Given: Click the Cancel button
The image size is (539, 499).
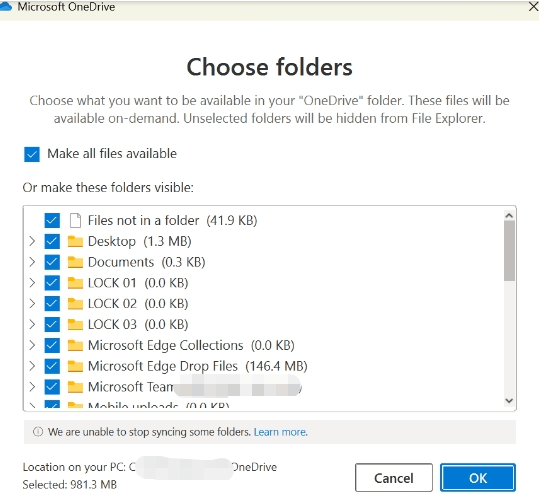Looking at the screenshot, I should (x=394, y=478).
